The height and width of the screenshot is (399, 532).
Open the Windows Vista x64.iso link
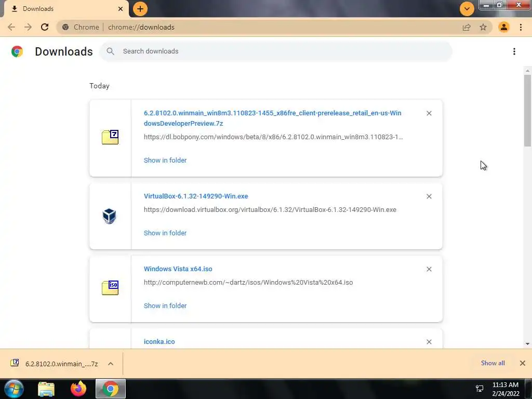pos(178,269)
